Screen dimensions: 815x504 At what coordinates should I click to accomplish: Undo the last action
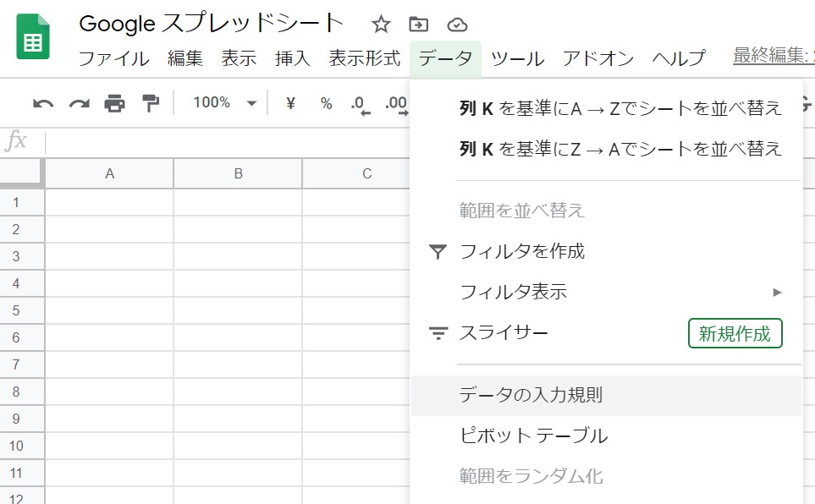point(43,103)
